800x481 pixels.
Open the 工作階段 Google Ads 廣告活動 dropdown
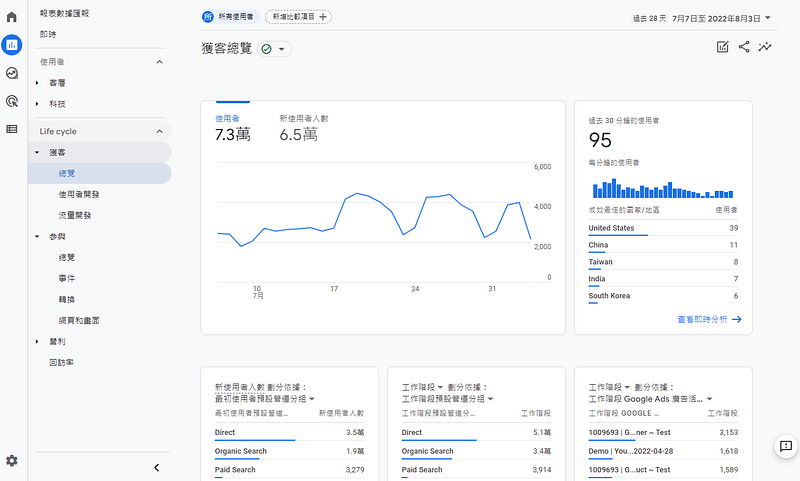(651, 399)
